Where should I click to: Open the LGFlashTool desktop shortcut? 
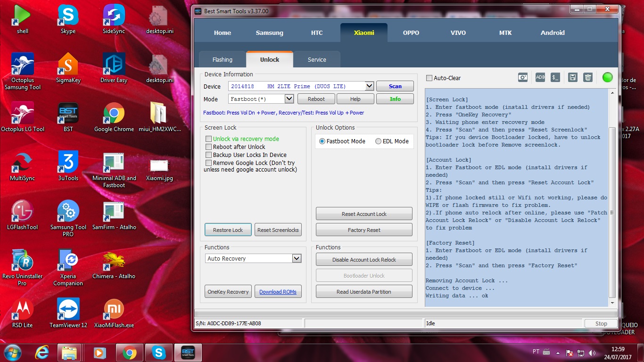22,215
